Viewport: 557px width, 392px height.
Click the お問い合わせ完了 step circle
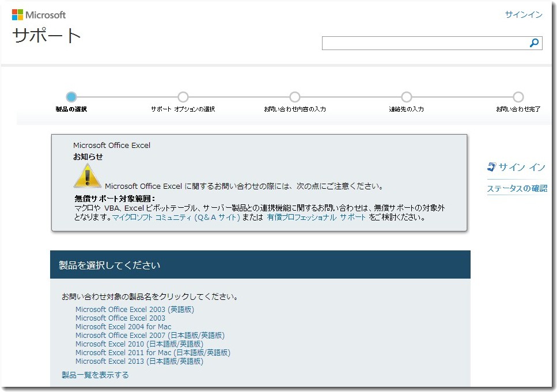pyautogui.click(x=518, y=97)
